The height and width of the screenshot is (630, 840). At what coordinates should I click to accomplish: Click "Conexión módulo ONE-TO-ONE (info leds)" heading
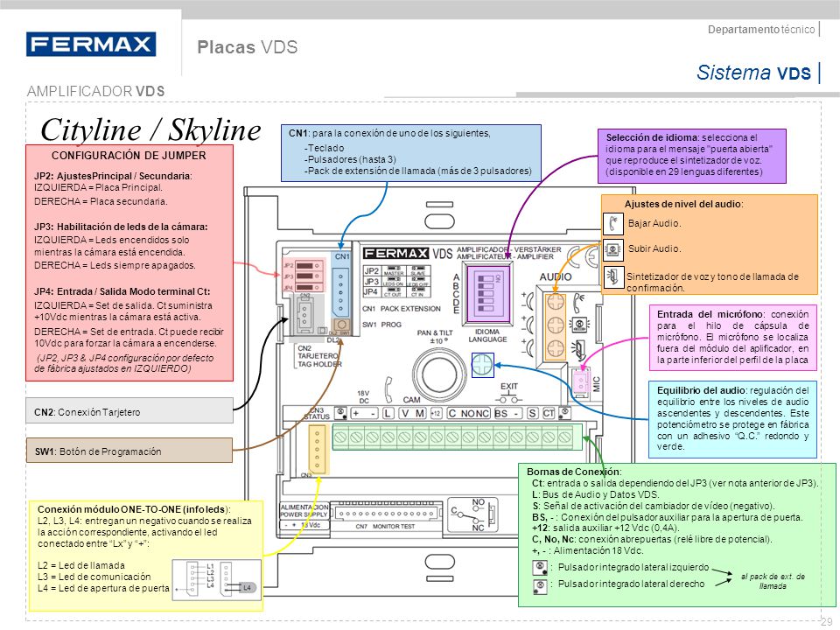pyautogui.click(x=134, y=509)
